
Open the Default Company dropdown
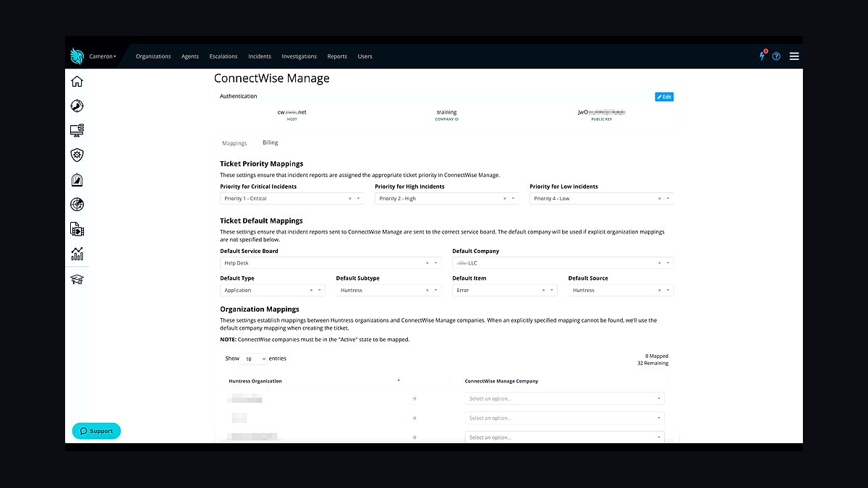pos(668,263)
